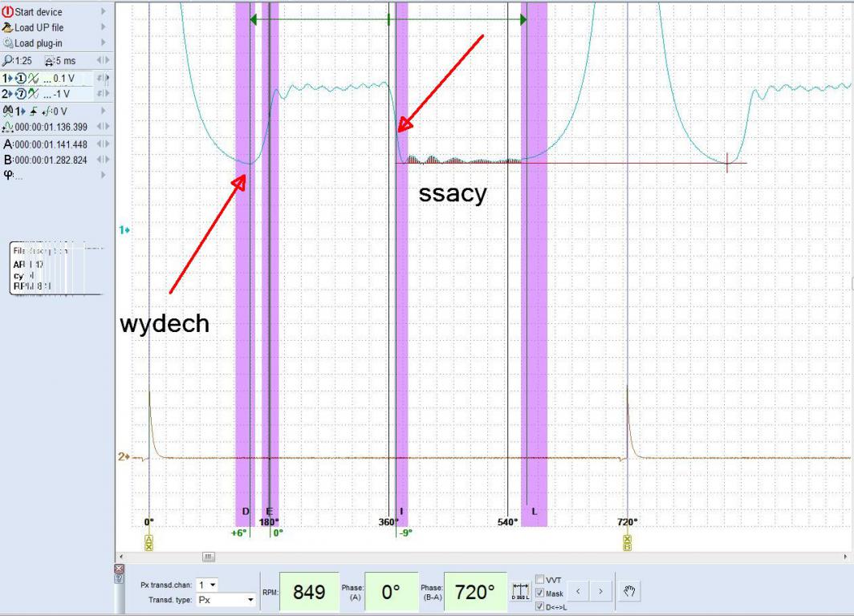Click the trigger level 0 V icon

coord(45,111)
